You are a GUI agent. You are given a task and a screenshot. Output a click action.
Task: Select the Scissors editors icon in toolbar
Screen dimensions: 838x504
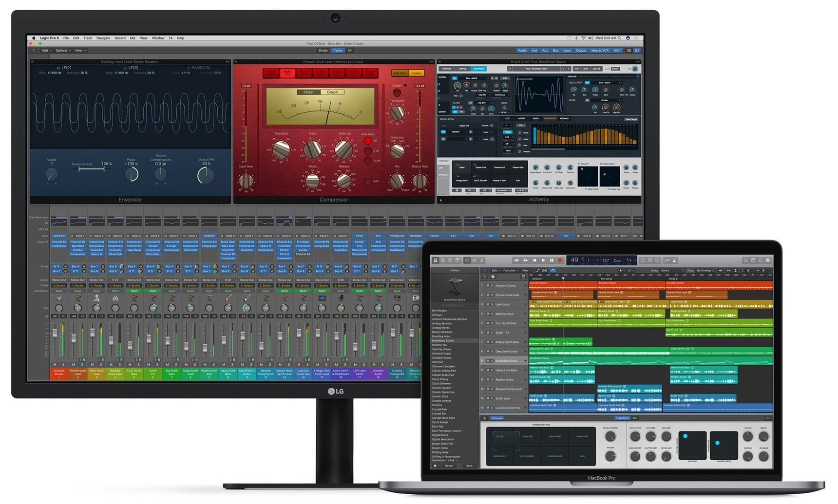pyautogui.click(x=482, y=260)
